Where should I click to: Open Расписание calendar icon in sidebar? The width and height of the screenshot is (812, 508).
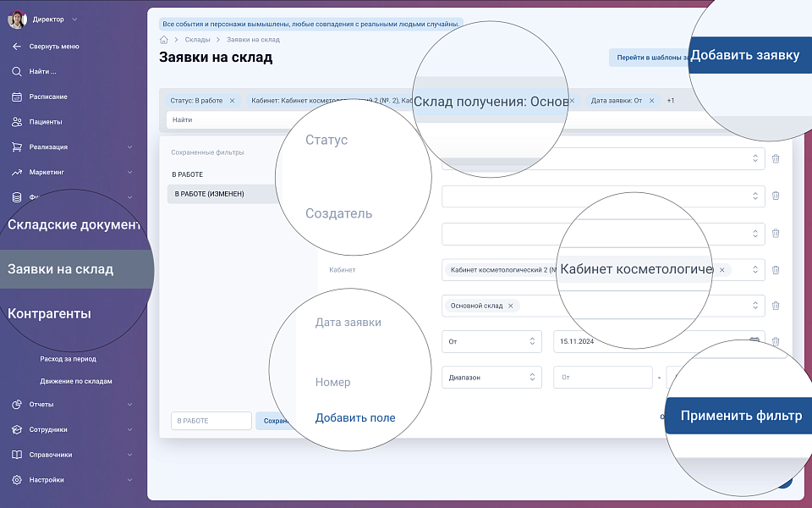click(x=17, y=97)
